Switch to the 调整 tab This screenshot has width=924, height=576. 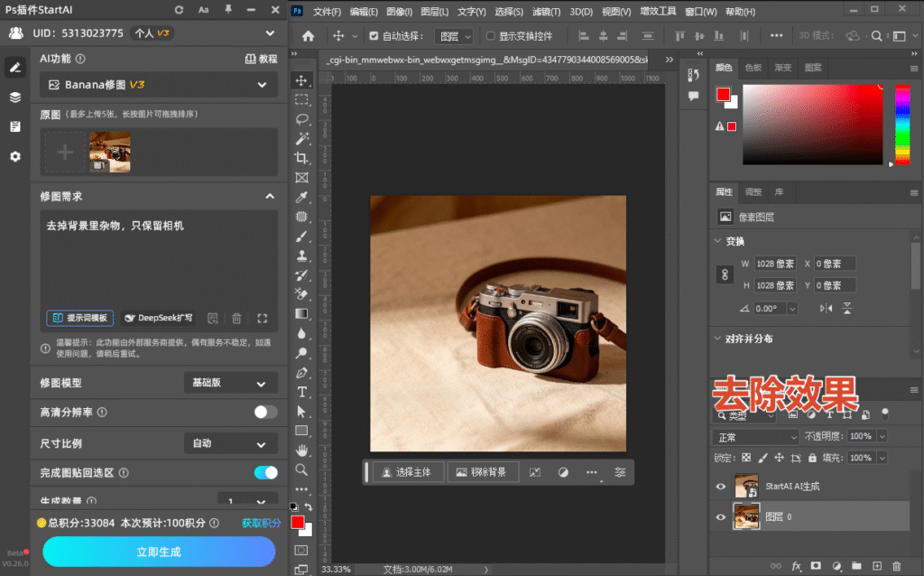pos(753,192)
